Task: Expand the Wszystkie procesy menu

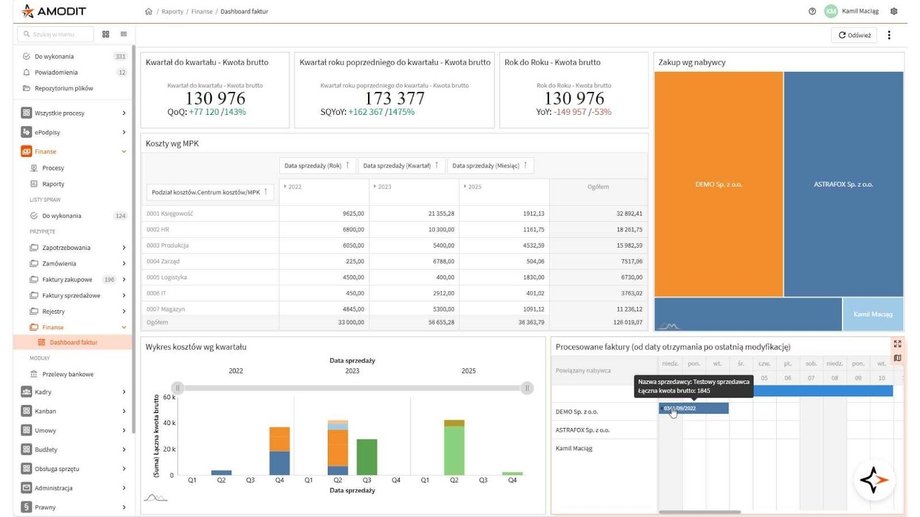Action: (x=123, y=113)
